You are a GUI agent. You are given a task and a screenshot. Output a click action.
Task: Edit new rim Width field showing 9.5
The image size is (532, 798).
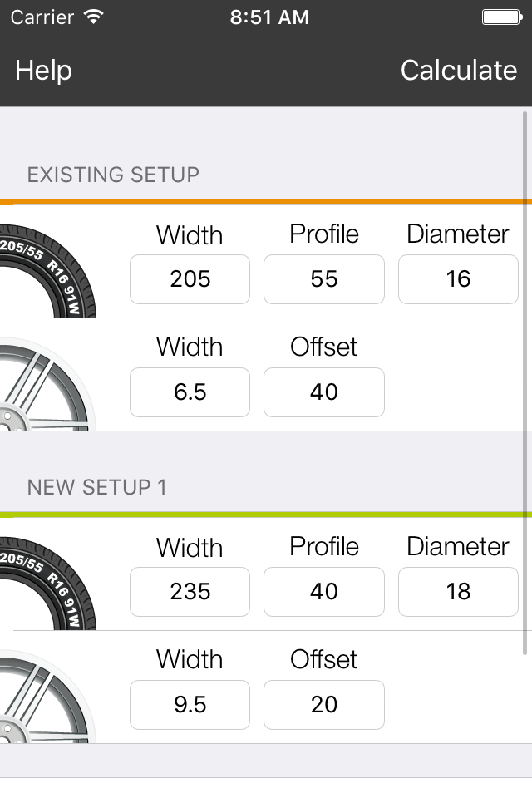pyautogui.click(x=190, y=705)
